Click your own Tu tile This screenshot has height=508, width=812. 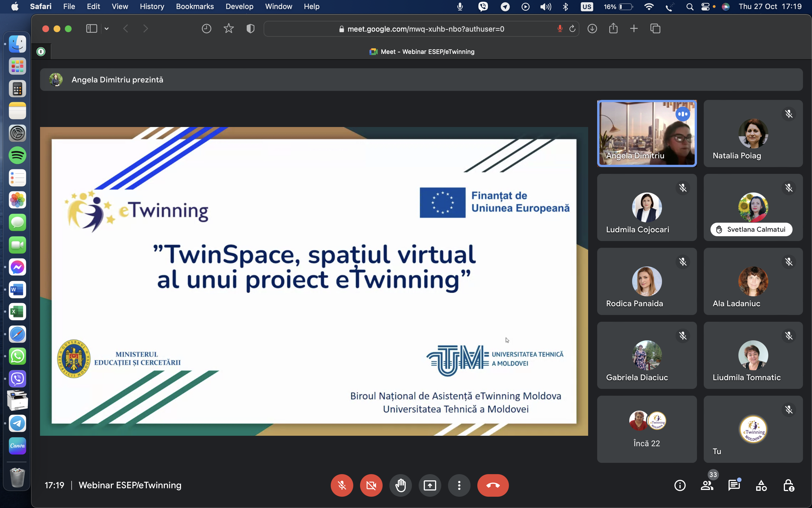coord(753,429)
